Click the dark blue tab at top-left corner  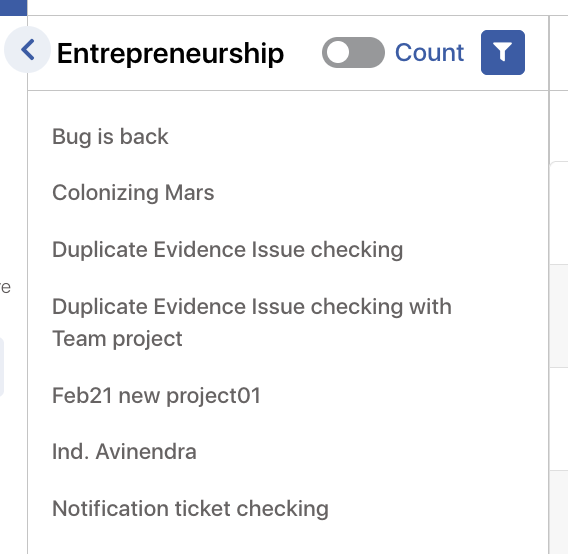(13, 8)
